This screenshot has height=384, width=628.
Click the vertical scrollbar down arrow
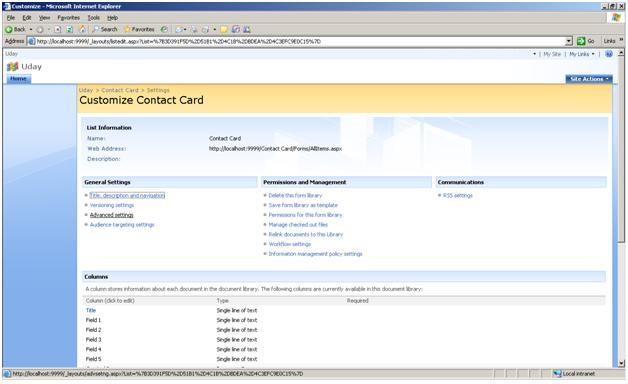click(621, 364)
